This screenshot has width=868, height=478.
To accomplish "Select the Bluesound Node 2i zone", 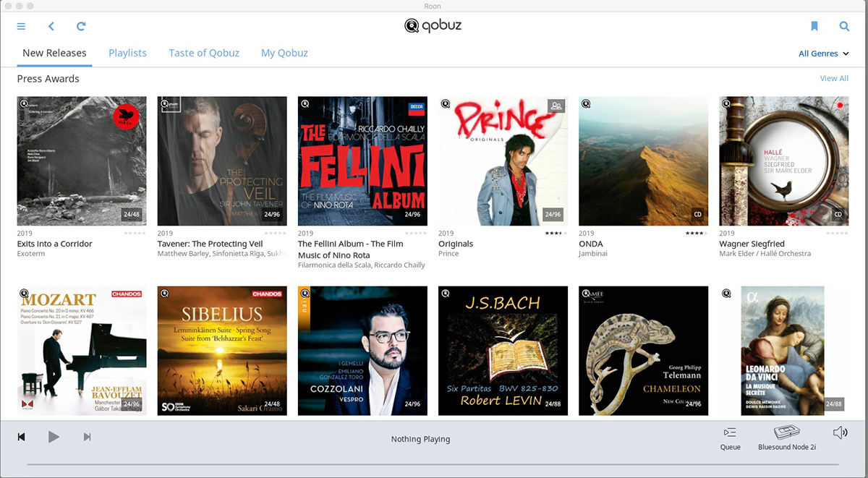I will click(x=787, y=438).
